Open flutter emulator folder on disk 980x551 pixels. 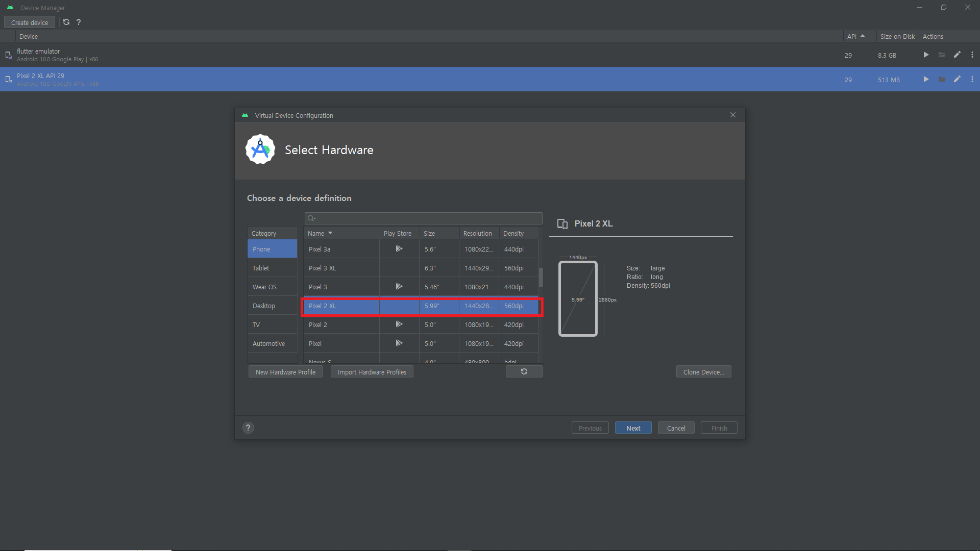click(x=942, y=55)
